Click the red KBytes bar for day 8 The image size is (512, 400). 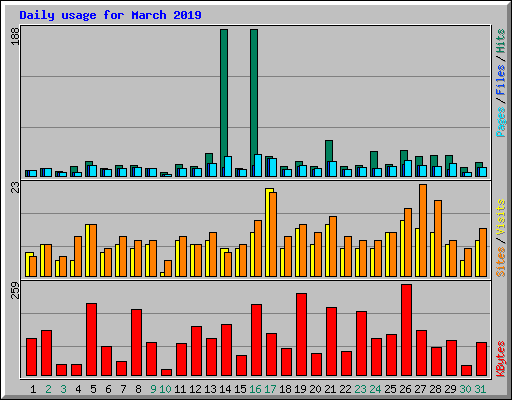point(137,342)
